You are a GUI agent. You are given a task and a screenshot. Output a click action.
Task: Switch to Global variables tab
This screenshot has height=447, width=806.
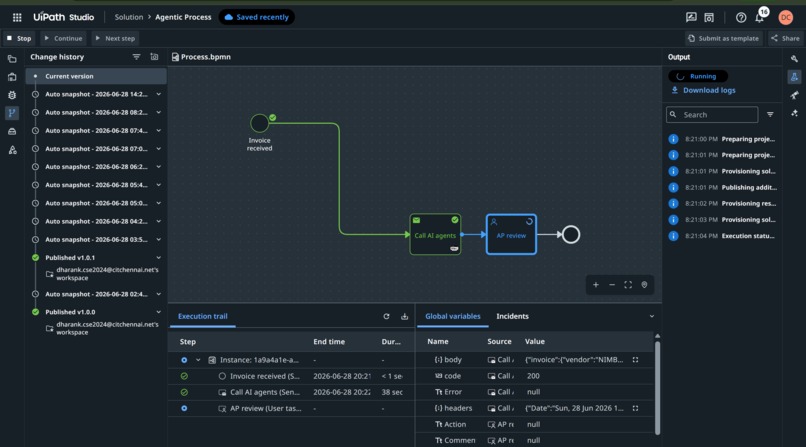453,316
